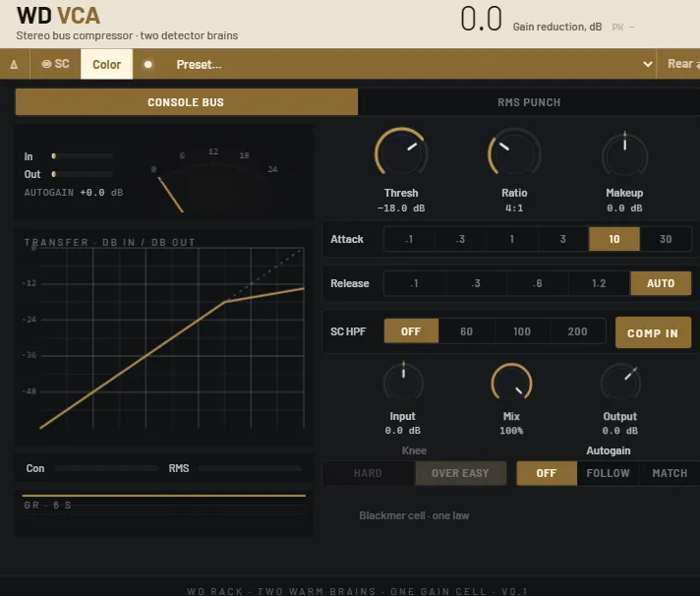Select OVER EASY knee
700x596 pixels.
coord(460,473)
